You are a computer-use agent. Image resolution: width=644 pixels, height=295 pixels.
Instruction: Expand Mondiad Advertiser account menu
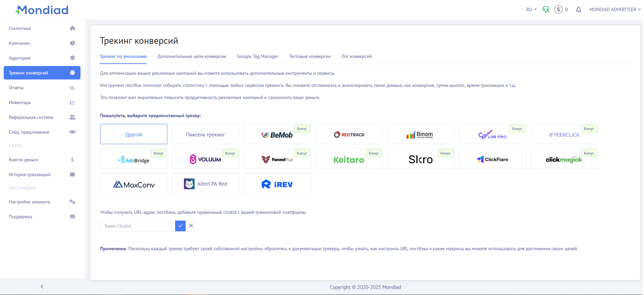point(615,9)
